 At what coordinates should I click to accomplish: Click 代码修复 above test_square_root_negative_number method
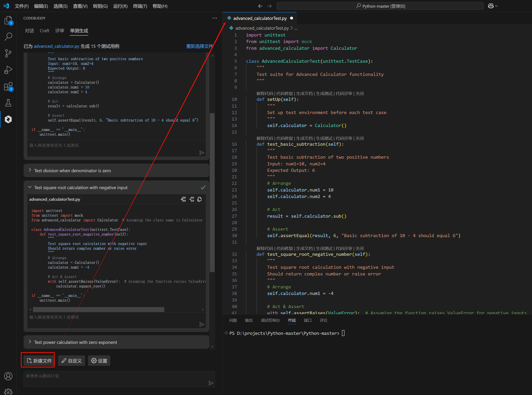285,249
